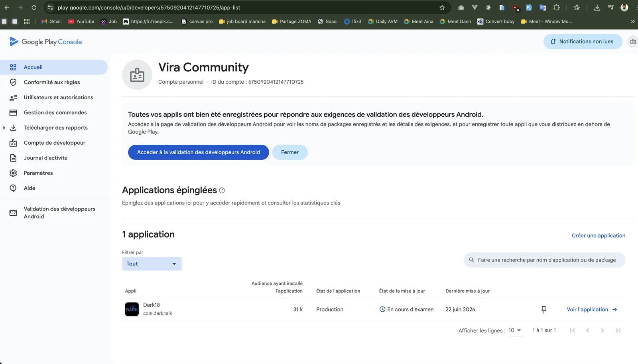Open Validation des développeurs Android sidebar item
Viewport: 638px width, 364px height.
coord(54,213)
